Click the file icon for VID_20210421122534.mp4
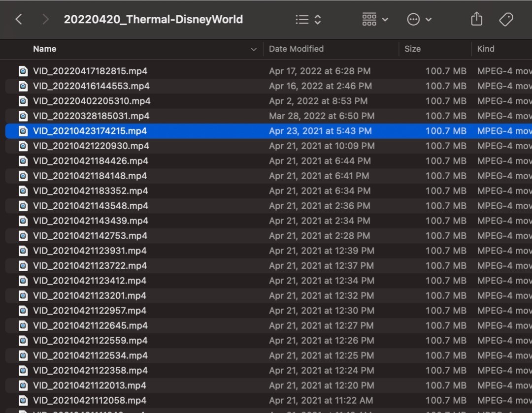 (x=23, y=355)
